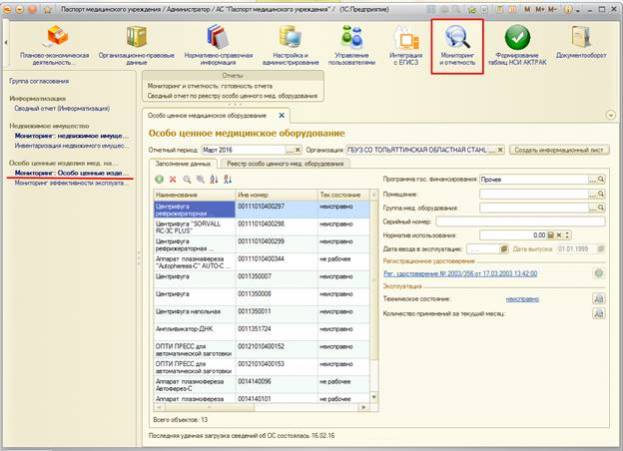Select Мониторинг эффективности эксплуатации sidebar item
Screen dimensions: 623x451
click(x=70, y=183)
